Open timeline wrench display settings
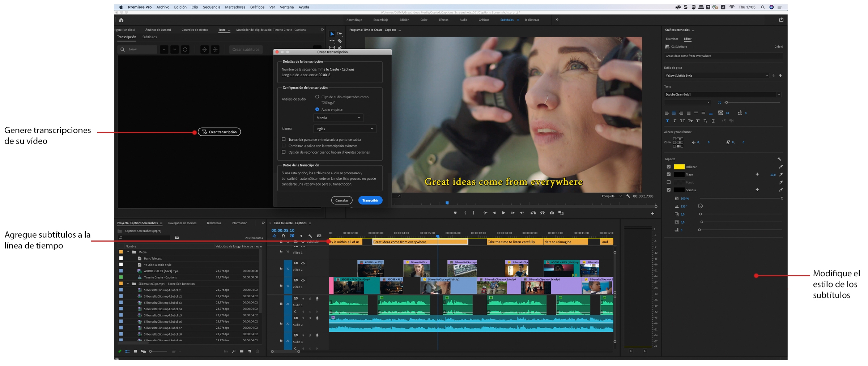 coord(310,236)
